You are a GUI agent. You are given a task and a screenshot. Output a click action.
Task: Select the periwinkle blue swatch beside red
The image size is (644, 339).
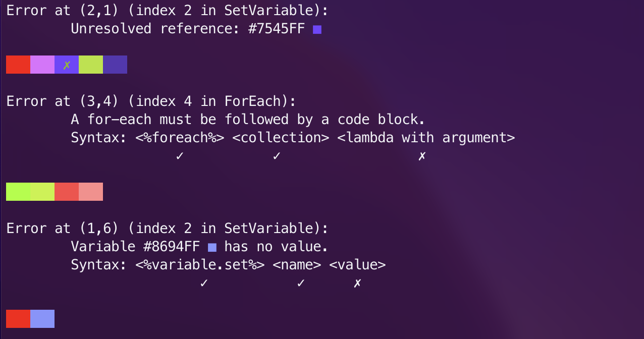(42, 319)
